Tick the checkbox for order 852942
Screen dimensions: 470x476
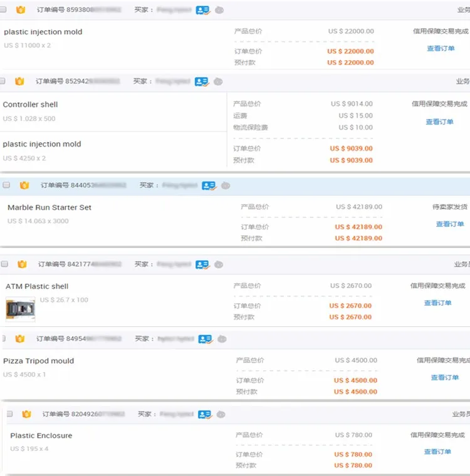2,81
